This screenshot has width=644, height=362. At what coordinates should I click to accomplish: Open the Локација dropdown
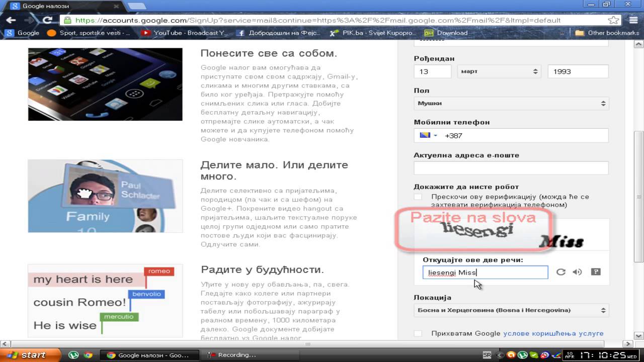coord(511,310)
